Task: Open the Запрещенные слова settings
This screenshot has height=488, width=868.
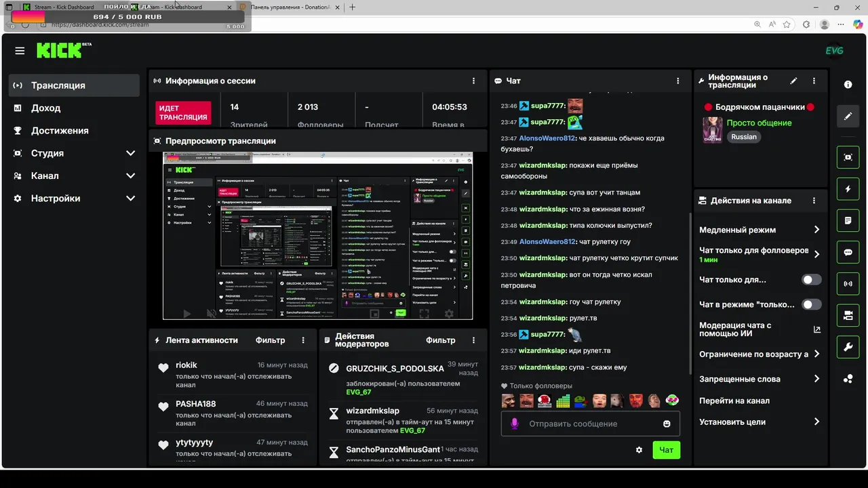Action: (x=760, y=379)
